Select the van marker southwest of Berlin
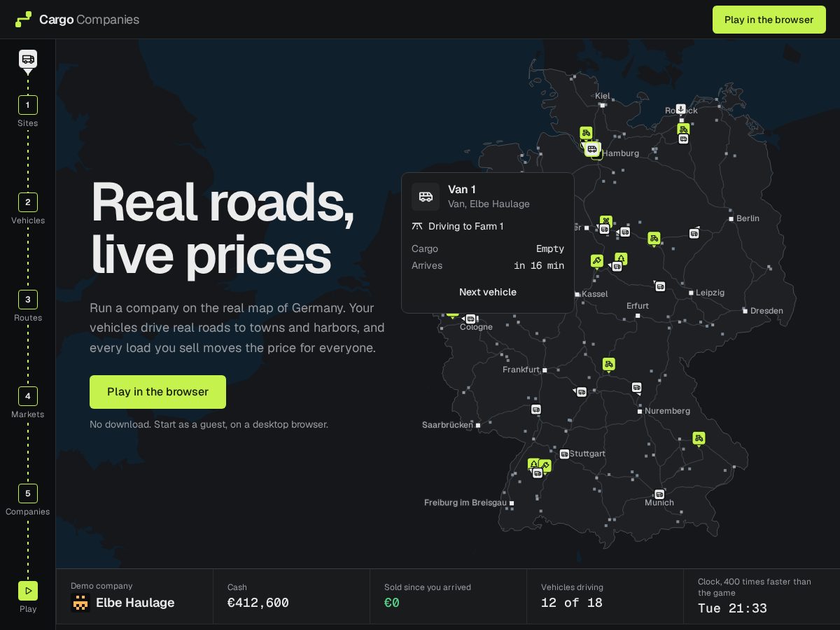This screenshot has width=840, height=630. point(694,233)
